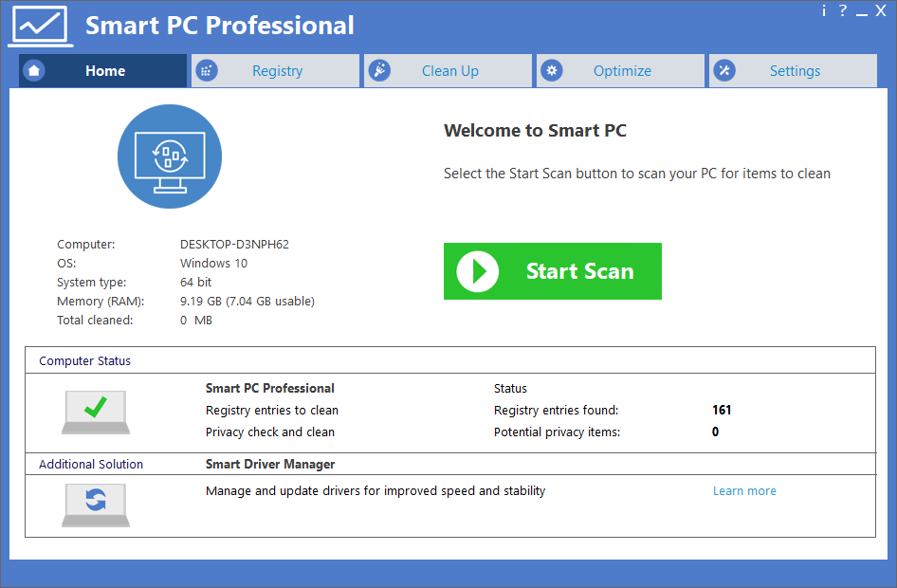Open the help question mark icon

[x=843, y=10]
